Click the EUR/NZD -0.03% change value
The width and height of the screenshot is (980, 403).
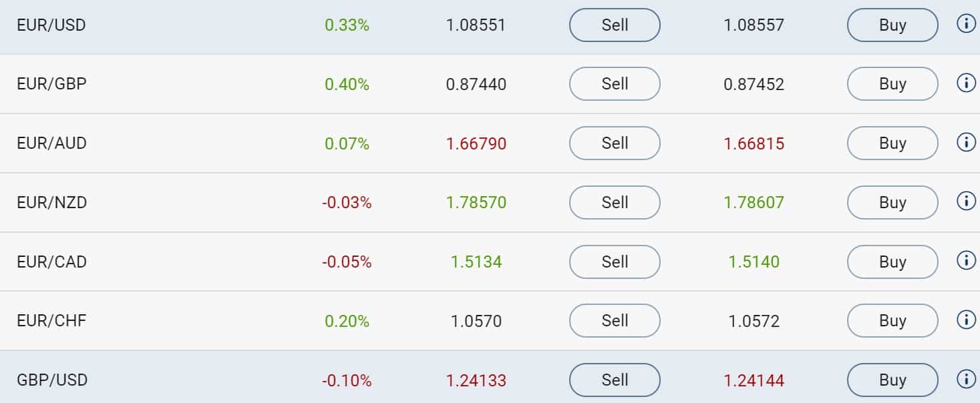(x=347, y=202)
